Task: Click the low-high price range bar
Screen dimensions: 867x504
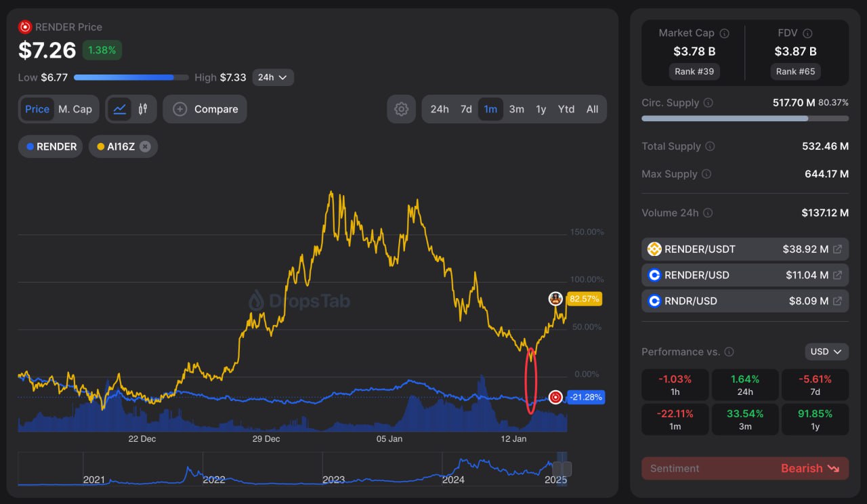Action: 131,77
